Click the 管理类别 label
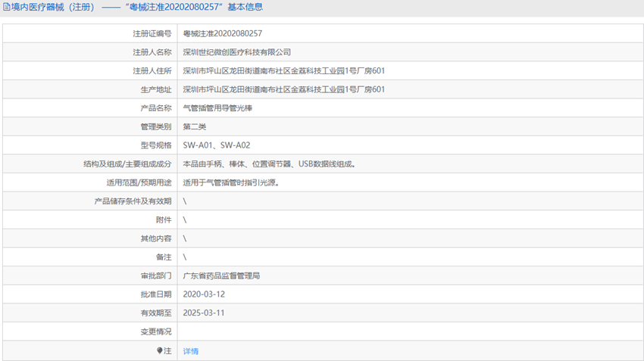Screen dimensions: 644x361 (156, 126)
